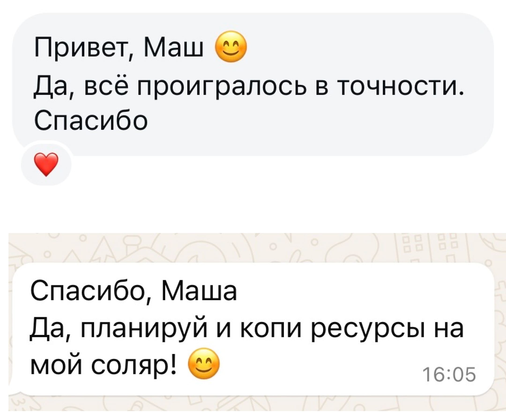Click the line starting with "Да, планируй"
The width and height of the screenshot is (506, 420).
point(247,329)
